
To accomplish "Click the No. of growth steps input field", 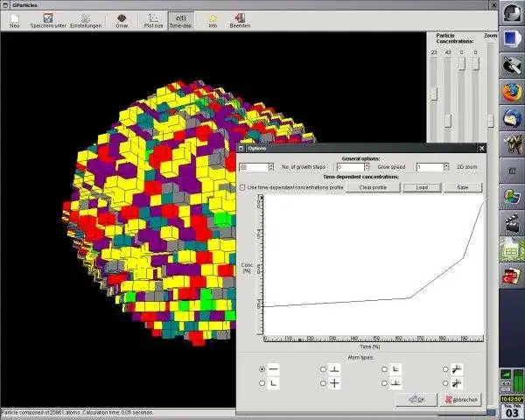I will pos(254,167).
